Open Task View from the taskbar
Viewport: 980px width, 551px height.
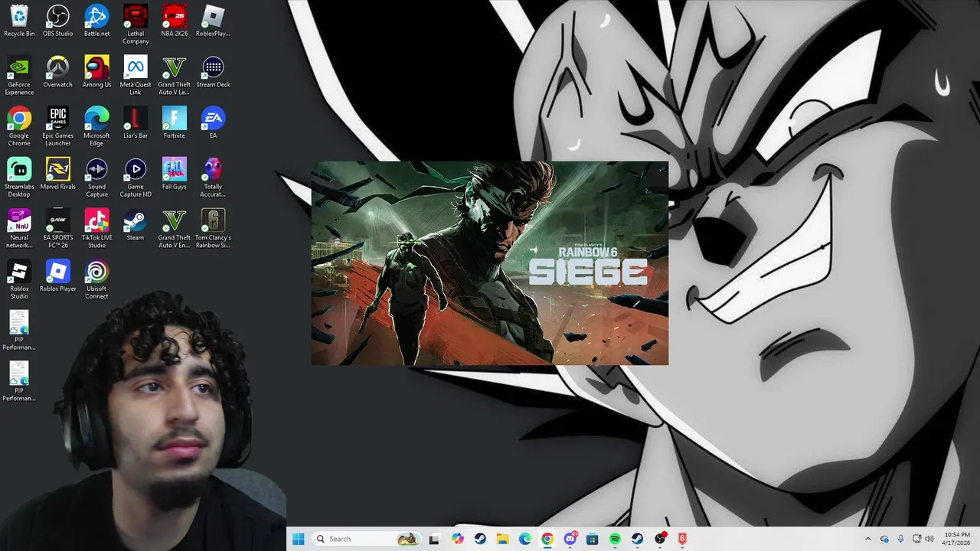pos(434,539)
